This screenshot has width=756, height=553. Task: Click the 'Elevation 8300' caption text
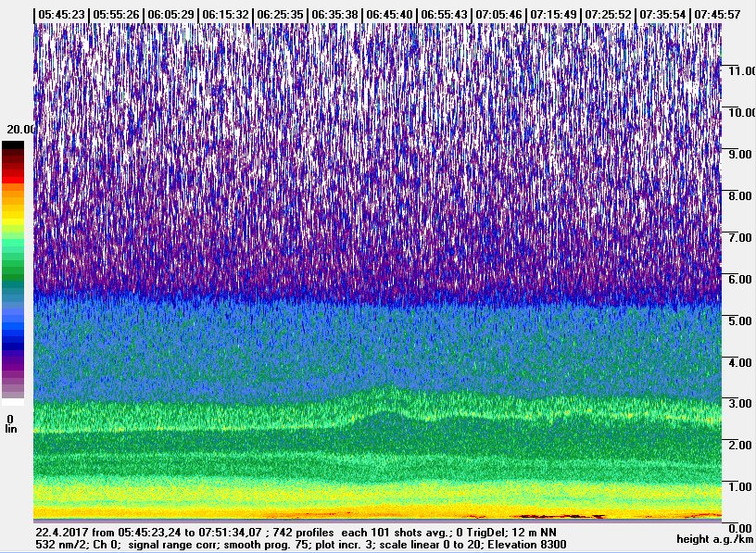coord(527,545)
